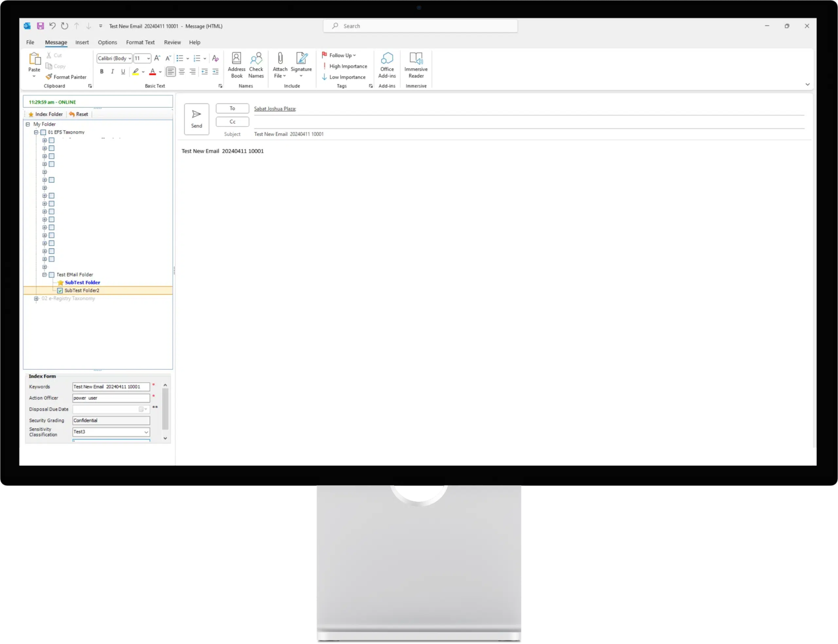The width and height of the screenshot is (838, 644).
Task: Run Check Names
Action: coord(256,65)
